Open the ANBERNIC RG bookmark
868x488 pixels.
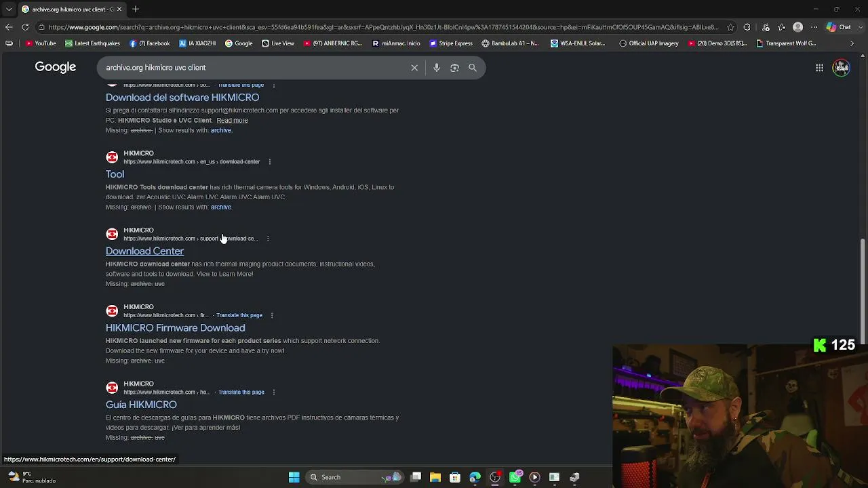(333, 43)
